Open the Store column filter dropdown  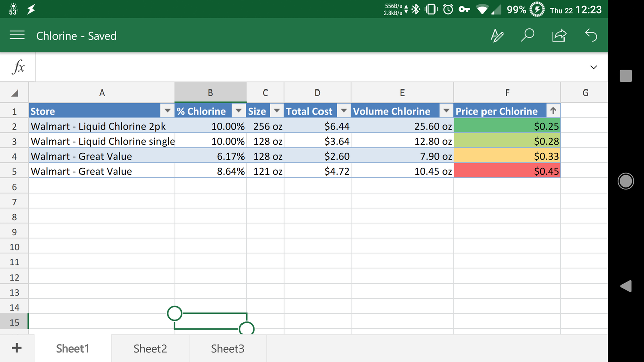coord(167,111)
